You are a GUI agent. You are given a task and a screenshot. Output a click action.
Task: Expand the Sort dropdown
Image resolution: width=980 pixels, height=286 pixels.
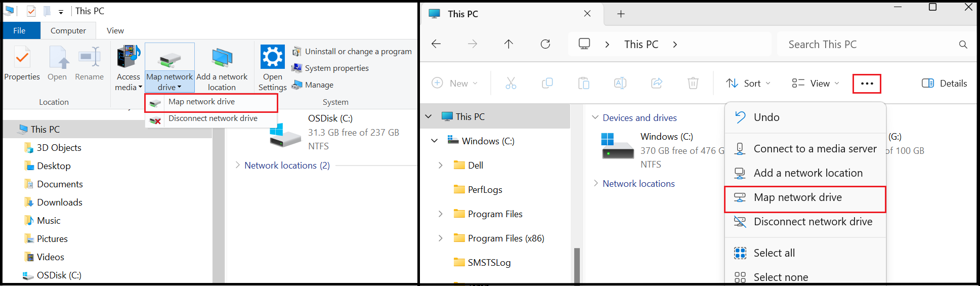pyautogui.click(x=748, y=84)
